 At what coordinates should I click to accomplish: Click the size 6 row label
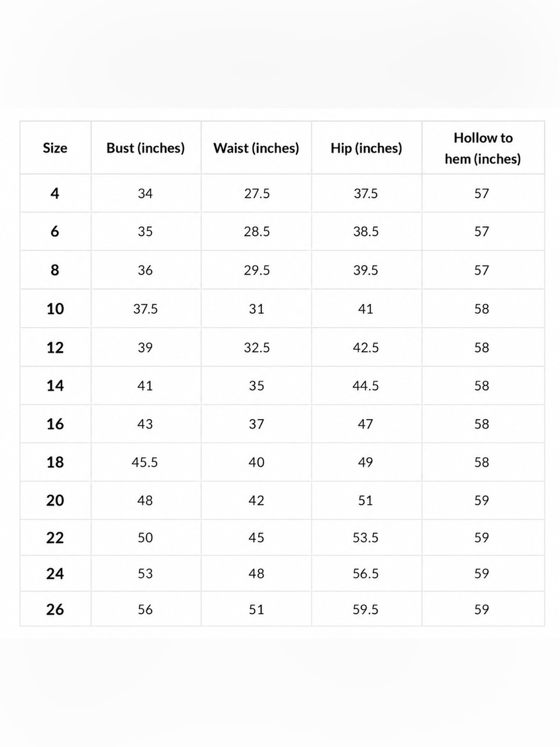click(x=55, y=231)
